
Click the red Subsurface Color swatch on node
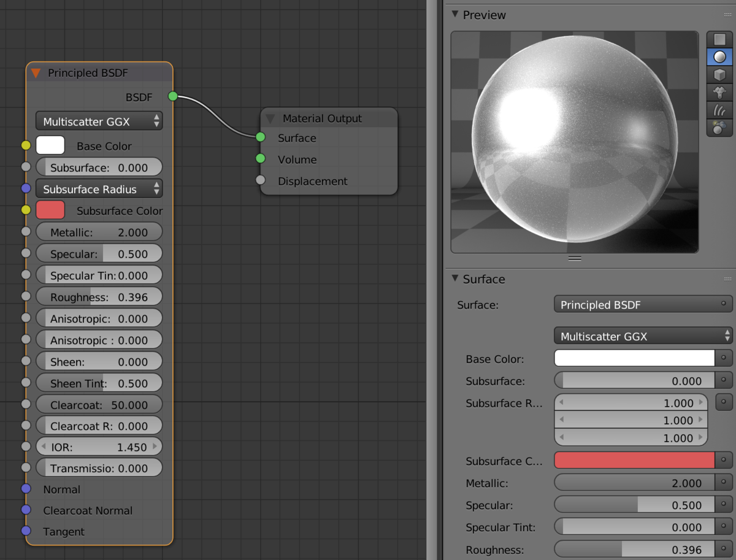point(50,210)
